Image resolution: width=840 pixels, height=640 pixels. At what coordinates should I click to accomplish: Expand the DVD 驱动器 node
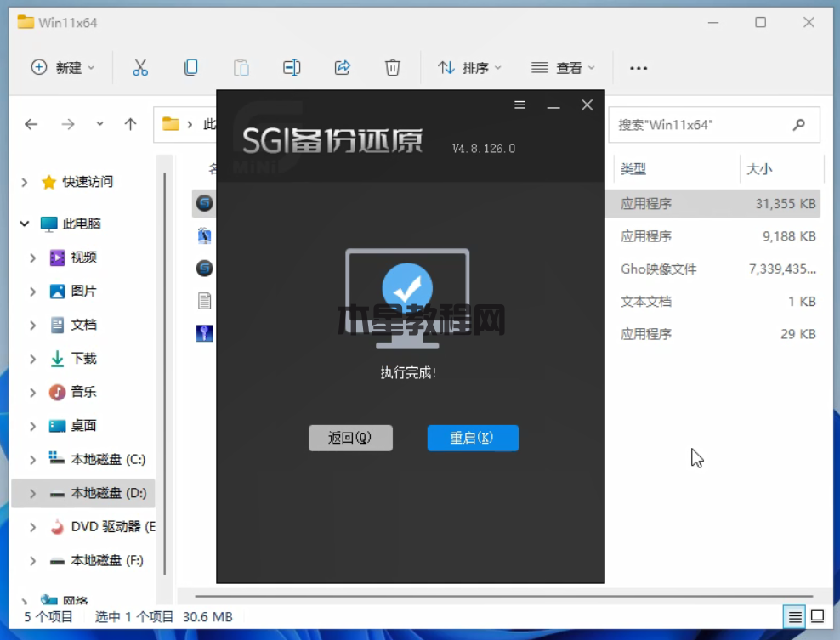32,528
